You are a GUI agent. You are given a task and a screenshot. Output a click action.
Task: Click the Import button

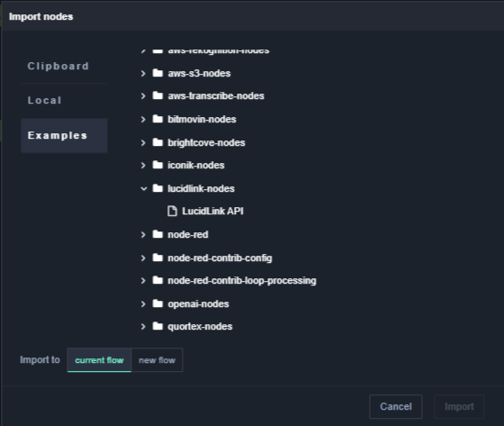coord(459,407)
